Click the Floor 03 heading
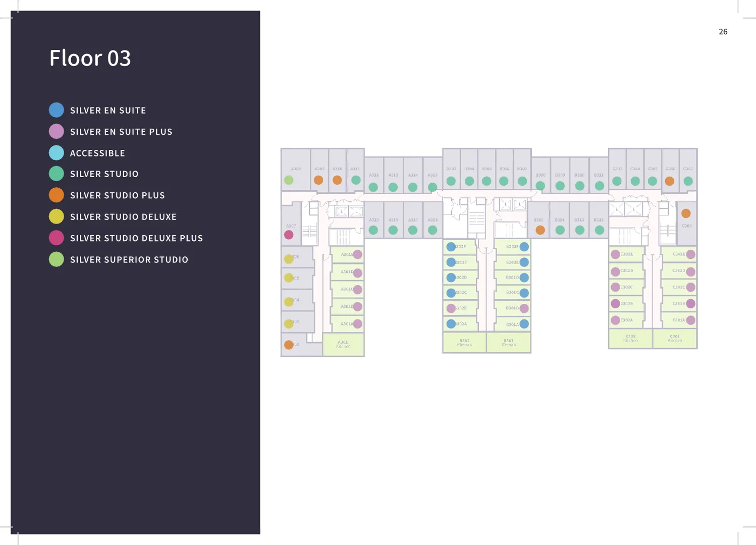 pos(90,58)
